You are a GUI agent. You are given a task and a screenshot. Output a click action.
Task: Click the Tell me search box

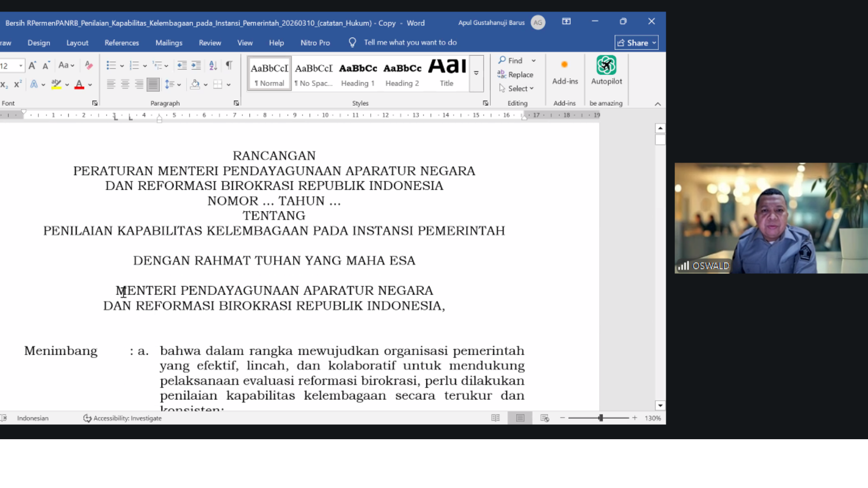(x=410, y=42)
